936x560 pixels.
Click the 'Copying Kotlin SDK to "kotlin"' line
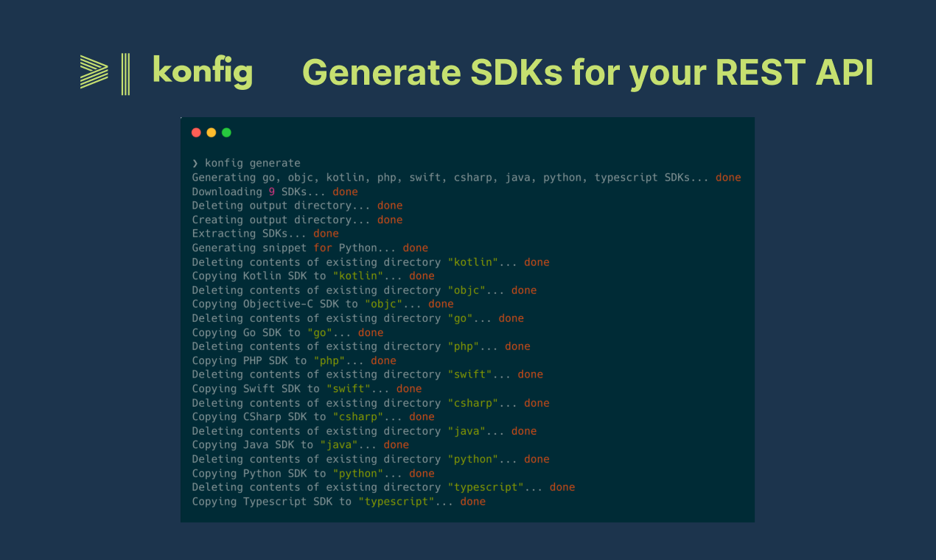pyautogui.click(x=313, y=276)
